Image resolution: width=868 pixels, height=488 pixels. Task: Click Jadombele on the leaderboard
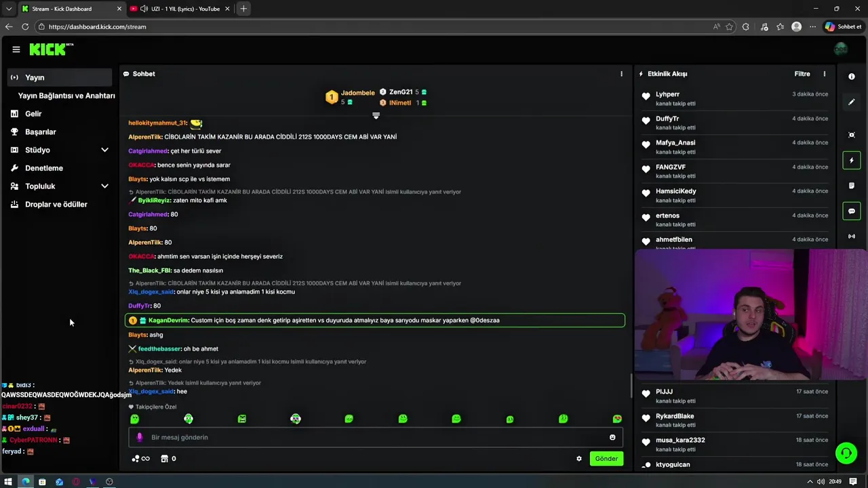click(357, 93)
